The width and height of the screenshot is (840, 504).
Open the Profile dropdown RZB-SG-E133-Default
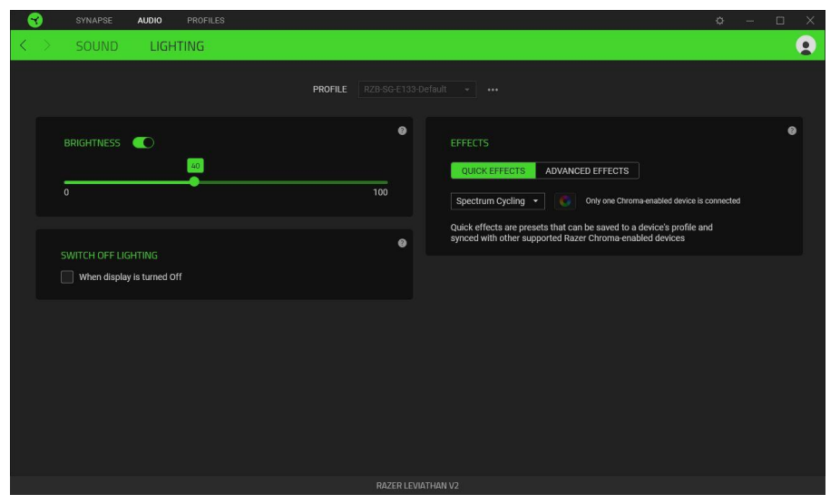tap(416, 90)
